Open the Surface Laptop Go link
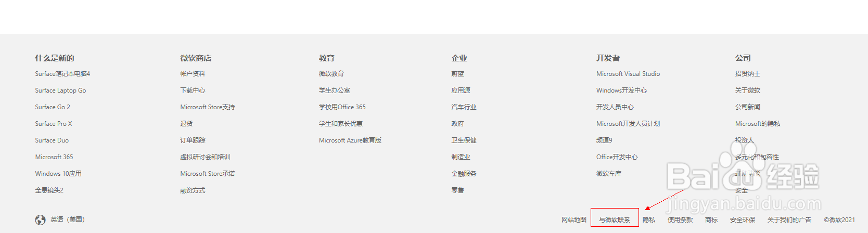 (x=60, y=90)
